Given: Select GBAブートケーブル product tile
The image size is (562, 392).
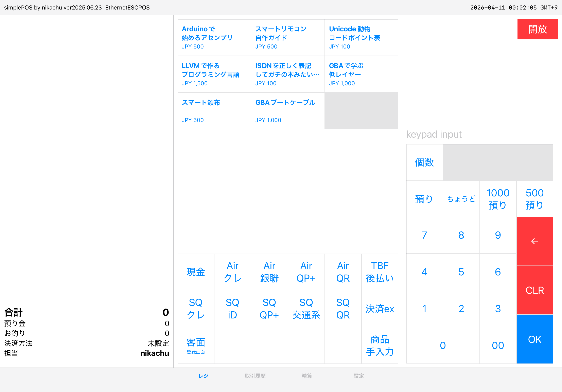Looking at the screenshot, I should 288,111.
